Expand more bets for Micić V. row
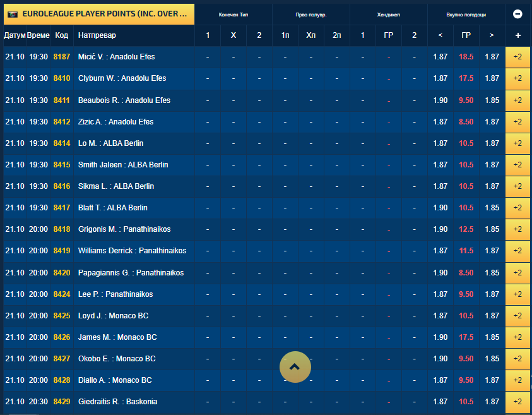The height and width of the screenshot is (415, 532). 517,57
